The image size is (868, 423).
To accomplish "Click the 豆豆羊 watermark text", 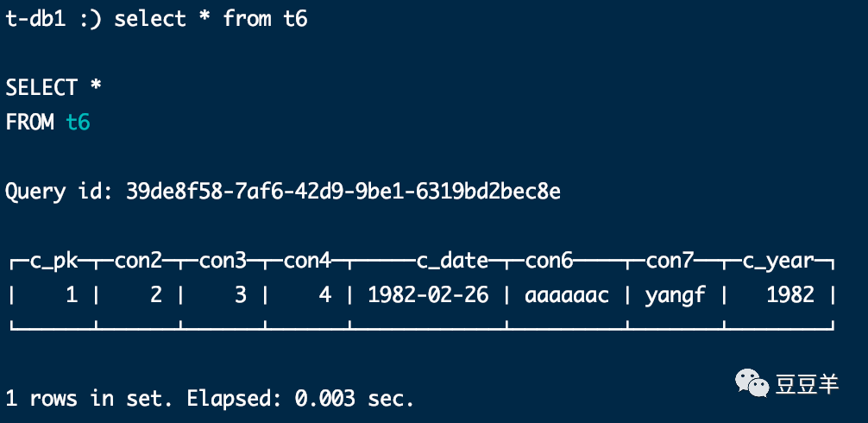I will coord(807,384).
